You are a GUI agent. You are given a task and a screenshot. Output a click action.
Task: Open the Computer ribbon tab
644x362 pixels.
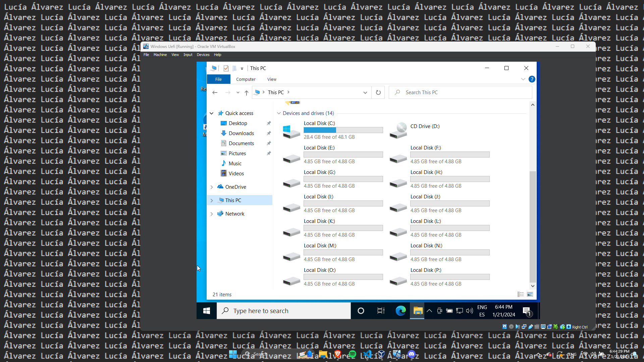pos(246,79)
